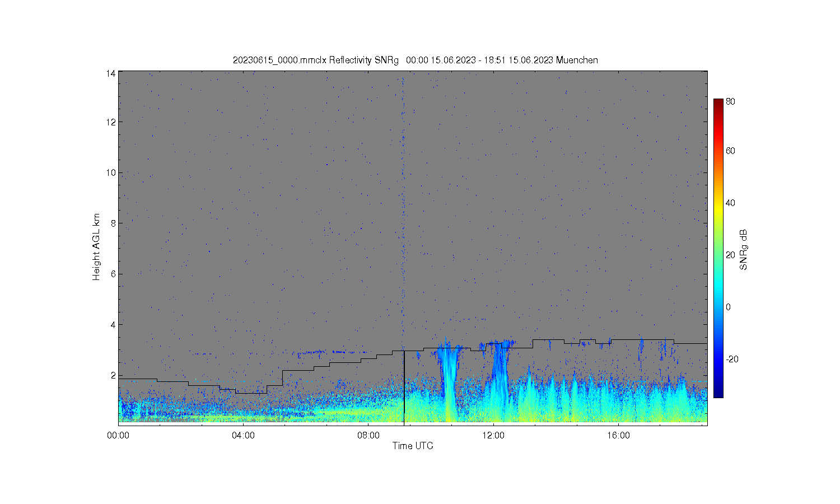
Task: Click the SNRg colorbar gradient
Action: [718, 248]
